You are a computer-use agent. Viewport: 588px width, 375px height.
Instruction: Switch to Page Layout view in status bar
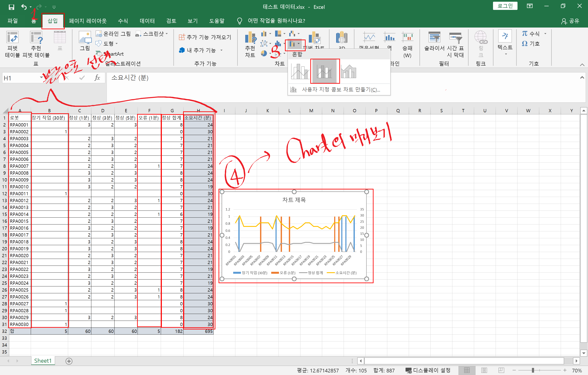(484, 370)
